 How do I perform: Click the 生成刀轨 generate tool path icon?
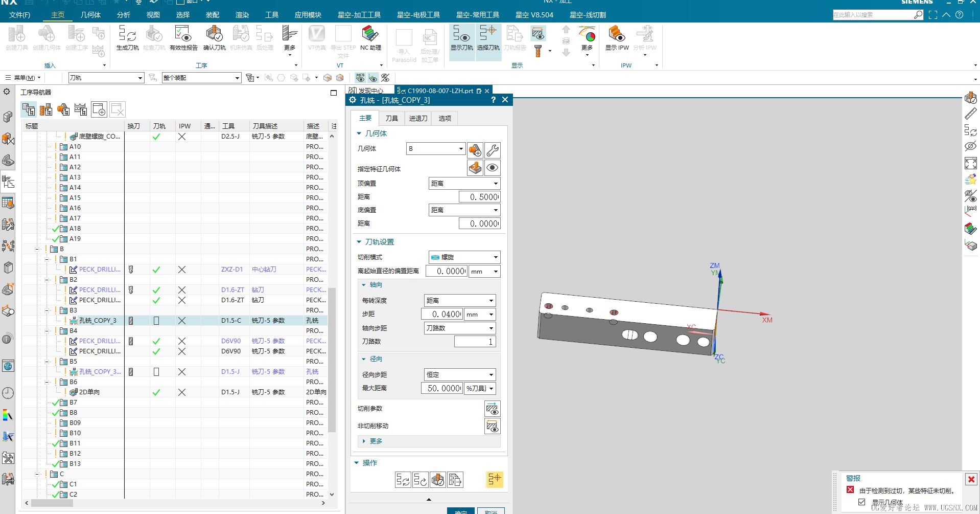click(x=127, y=38)
